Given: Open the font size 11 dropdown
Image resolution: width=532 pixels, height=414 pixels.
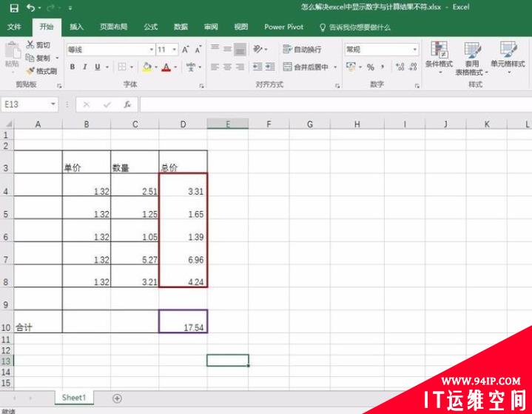Looking at the screenshot, I should coord(175,50).
